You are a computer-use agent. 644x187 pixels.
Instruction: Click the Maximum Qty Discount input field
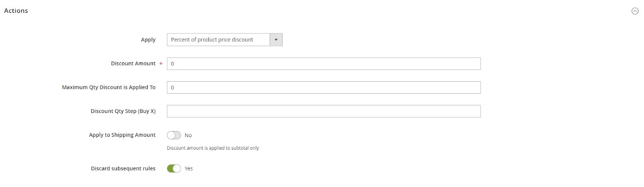point(324,88)
